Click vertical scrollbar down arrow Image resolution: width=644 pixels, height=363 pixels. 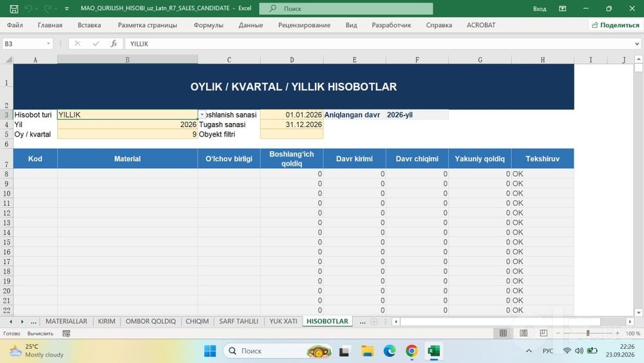click(639, 313)
